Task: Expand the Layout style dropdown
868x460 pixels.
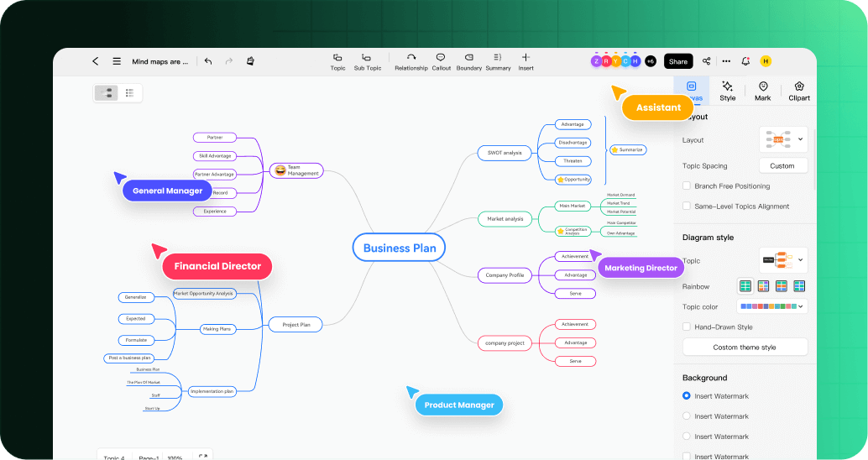Action: click(783, 139)
